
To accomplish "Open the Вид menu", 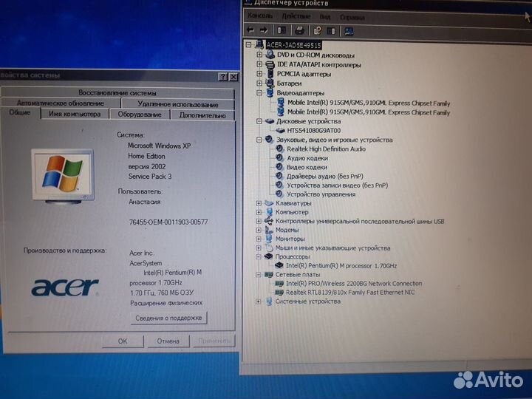I will 325,16.
